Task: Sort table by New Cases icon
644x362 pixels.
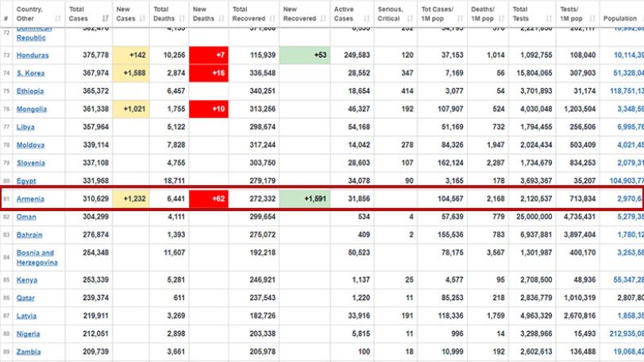Action: (x=142, y=18)
